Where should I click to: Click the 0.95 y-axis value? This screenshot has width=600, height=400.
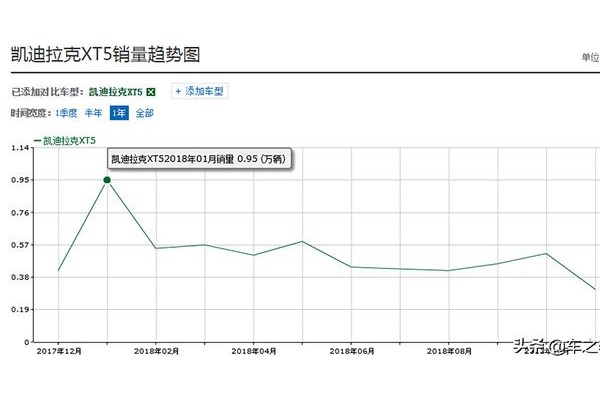[x=20, y=180]
